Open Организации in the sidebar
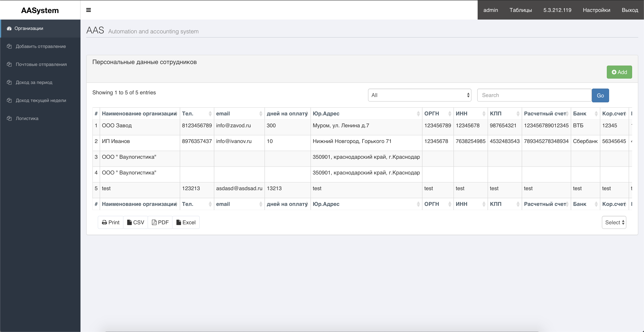Viewport: 644px width, 332px height. (29, 29)
